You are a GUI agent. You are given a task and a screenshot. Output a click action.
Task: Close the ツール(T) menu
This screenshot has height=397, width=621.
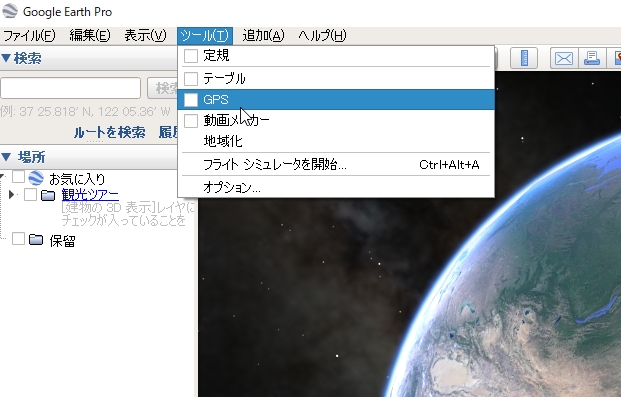click(205, 36)
